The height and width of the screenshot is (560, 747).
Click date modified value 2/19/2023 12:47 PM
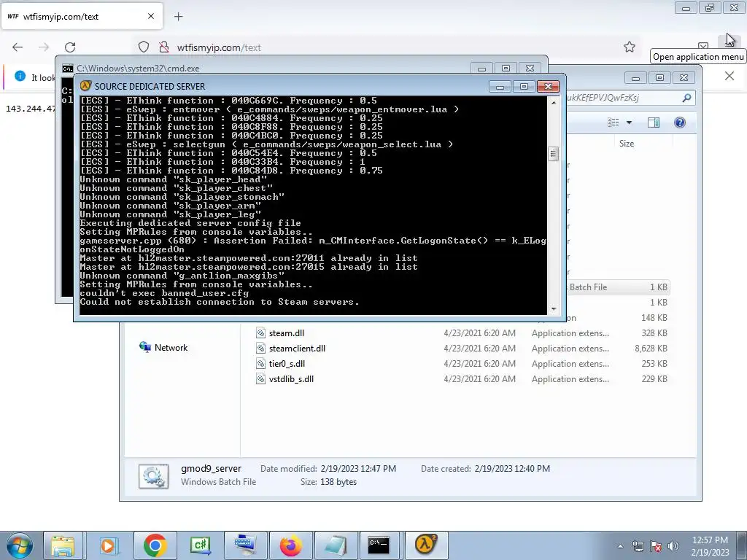[x=358, y=469]
